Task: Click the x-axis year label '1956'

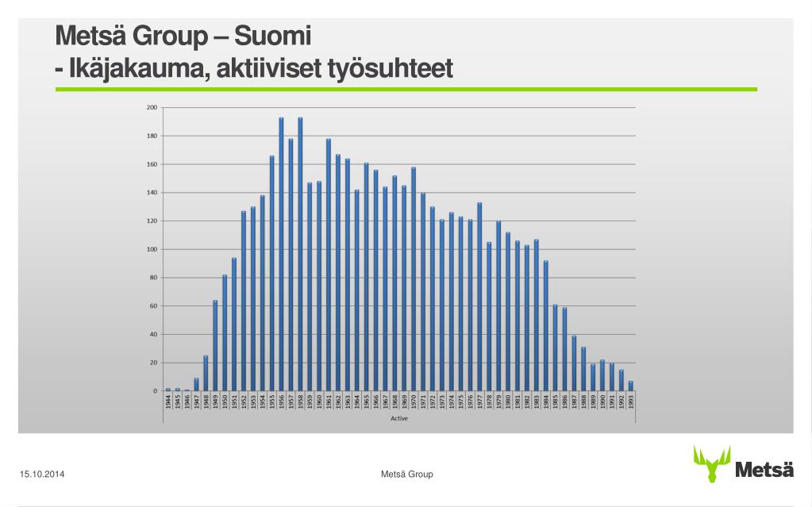Action: (282, 402)
